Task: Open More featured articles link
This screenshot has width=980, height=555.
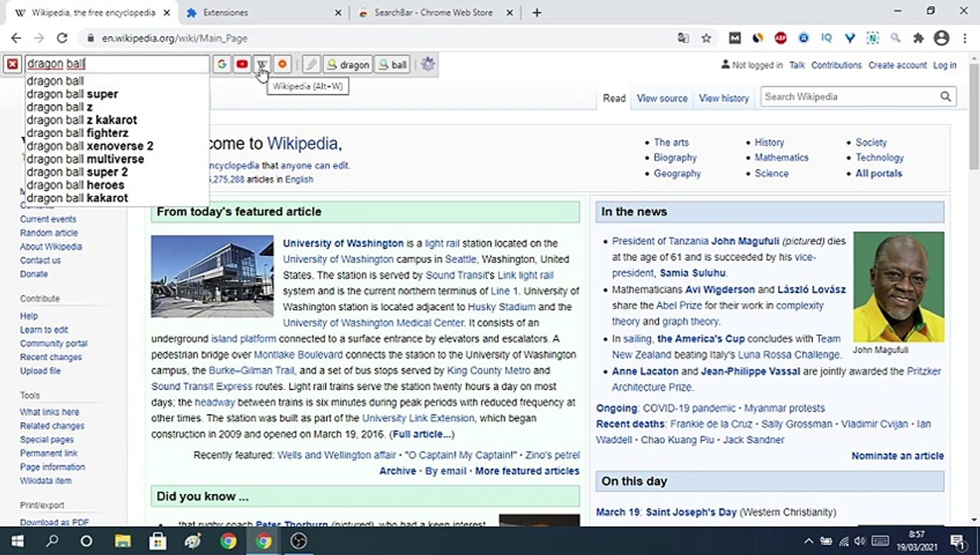Action: (x=527, y=471)
